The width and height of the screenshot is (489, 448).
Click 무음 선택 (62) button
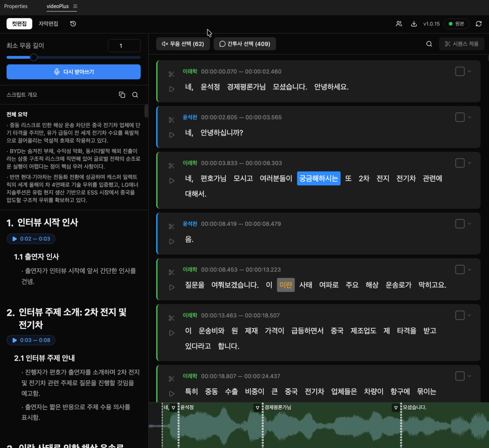183,44
